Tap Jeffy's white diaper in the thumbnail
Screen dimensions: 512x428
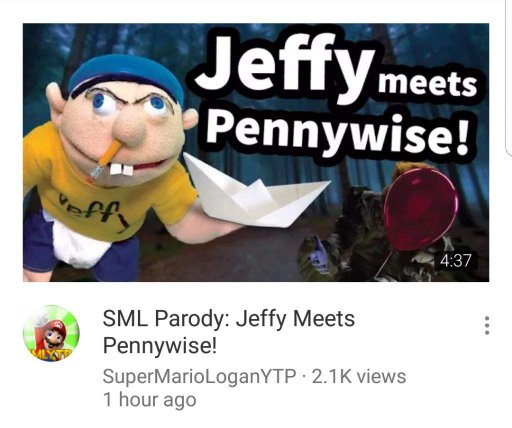(77, 243)
